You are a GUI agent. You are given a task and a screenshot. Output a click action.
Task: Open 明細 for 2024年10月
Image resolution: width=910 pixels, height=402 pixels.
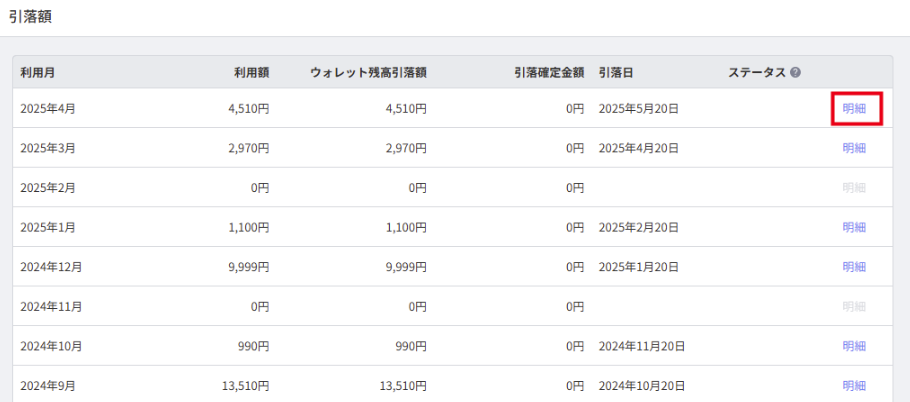pyautogui.click(x=854, y=346)
